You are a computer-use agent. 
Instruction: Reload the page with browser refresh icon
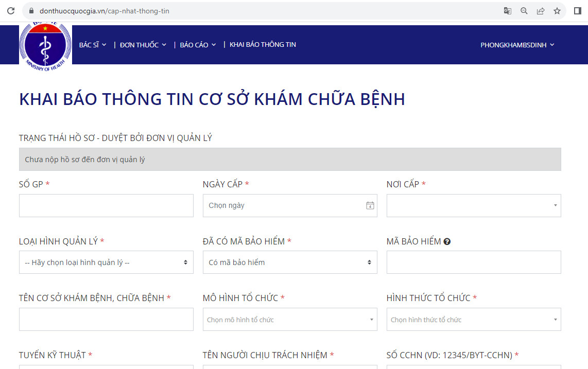coord(10,11)
